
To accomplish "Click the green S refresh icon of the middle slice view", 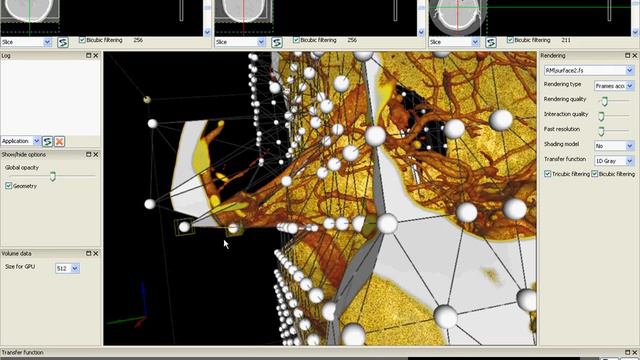I will [x=277, y=42].
